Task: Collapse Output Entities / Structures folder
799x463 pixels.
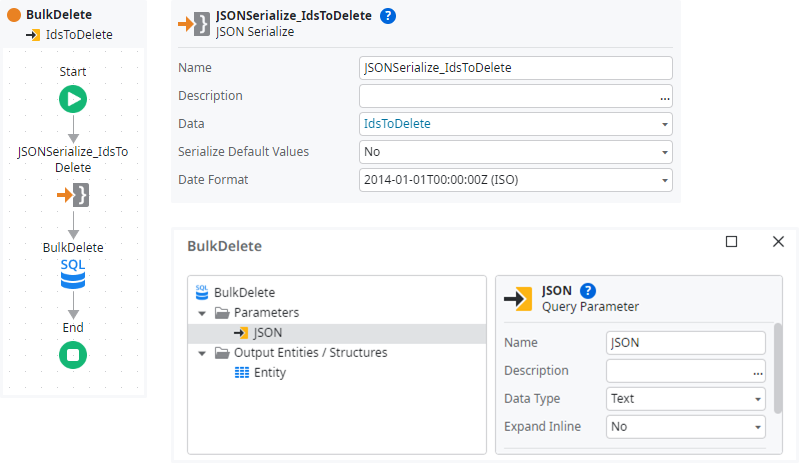Action: (204, 353)
